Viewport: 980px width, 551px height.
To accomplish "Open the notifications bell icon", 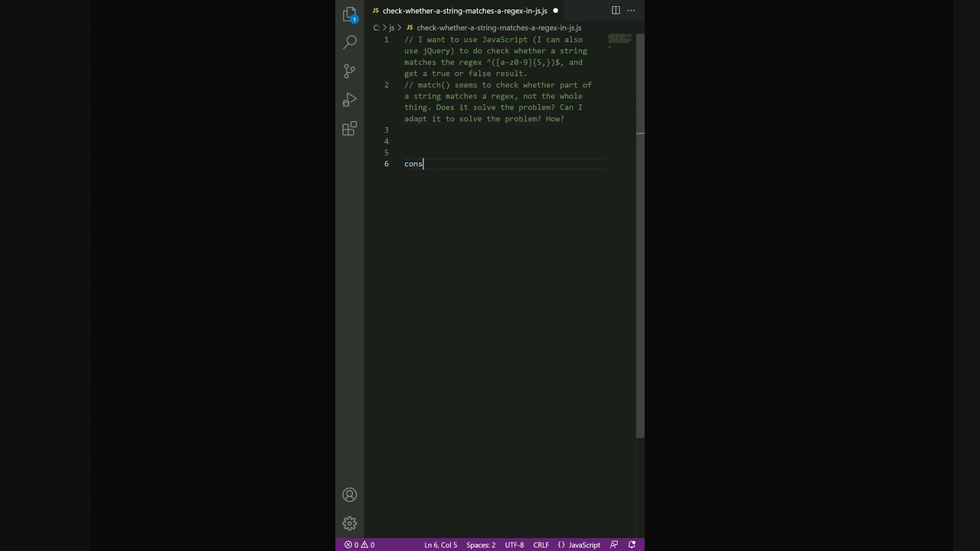I will coord(632,545).
